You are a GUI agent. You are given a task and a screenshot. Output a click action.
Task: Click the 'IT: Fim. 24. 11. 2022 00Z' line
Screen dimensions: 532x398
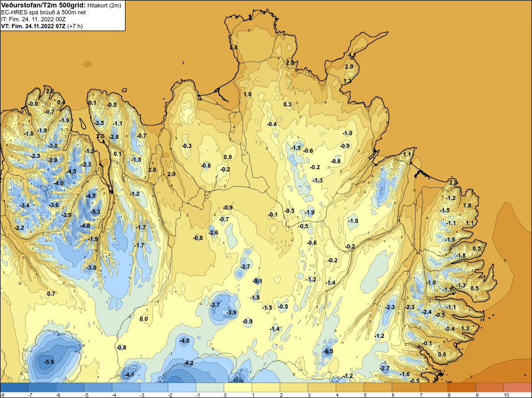coord(33,19)
